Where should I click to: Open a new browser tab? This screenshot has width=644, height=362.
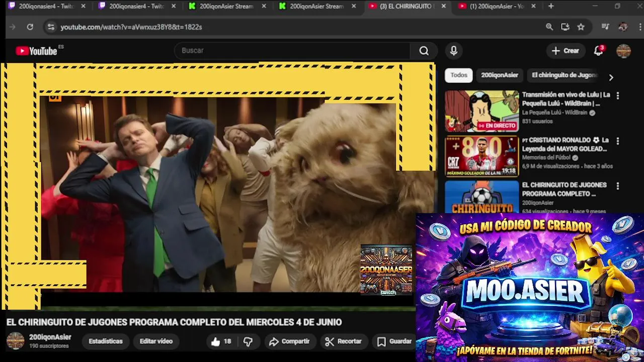point(551,6)
